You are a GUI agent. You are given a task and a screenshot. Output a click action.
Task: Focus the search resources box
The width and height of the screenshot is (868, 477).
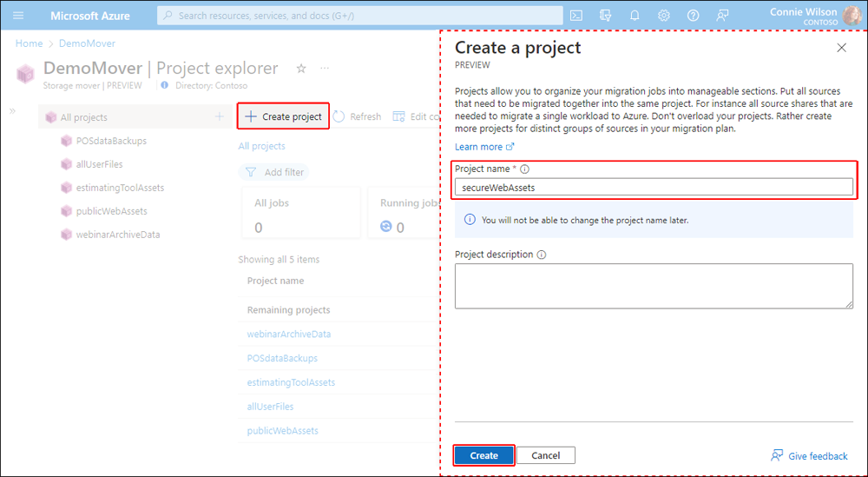[360, 16]
